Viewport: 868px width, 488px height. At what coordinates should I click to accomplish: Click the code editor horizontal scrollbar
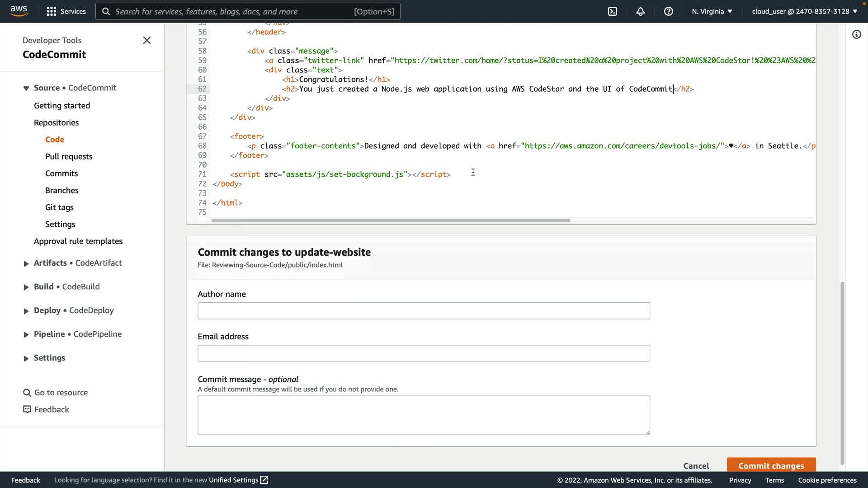(x=391, y=221)
